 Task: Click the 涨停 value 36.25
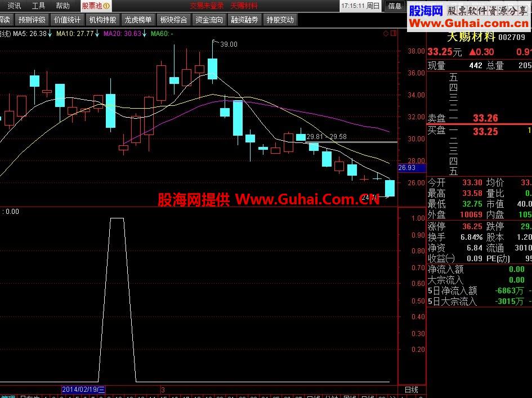(472, 226)
